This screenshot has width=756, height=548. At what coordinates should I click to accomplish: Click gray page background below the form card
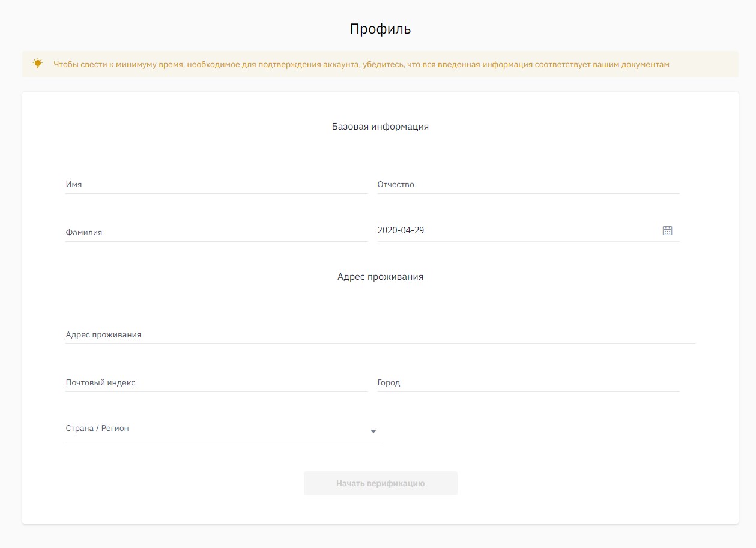click(380, 536)
